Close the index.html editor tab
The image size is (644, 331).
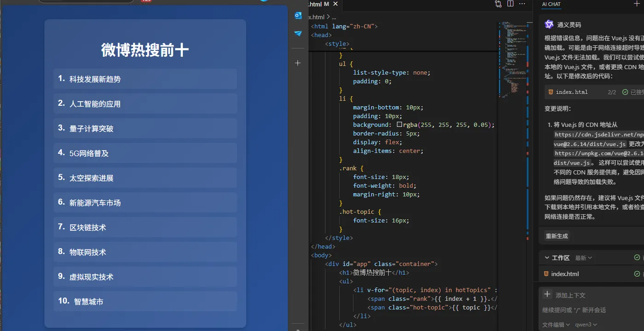point(335,4)
